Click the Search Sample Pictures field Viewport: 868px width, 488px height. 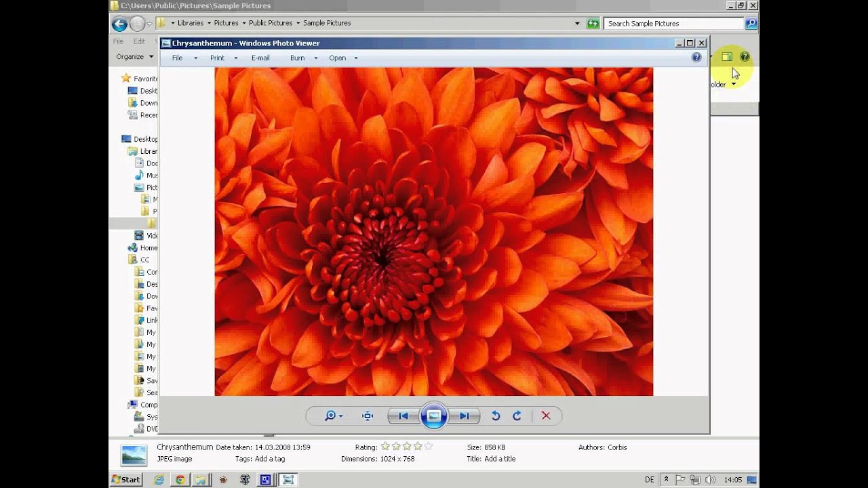pyautogui.click(x=673, y=23)
